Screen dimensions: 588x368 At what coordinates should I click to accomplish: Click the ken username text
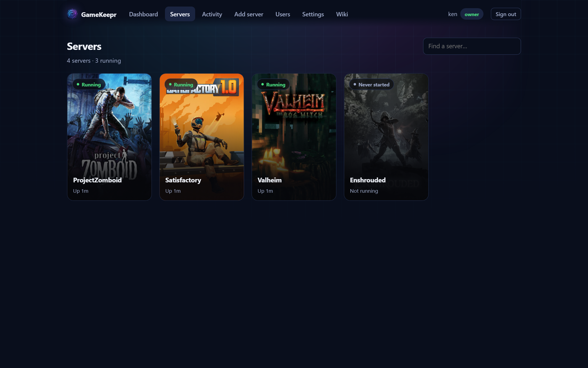[x=452, y=14]
